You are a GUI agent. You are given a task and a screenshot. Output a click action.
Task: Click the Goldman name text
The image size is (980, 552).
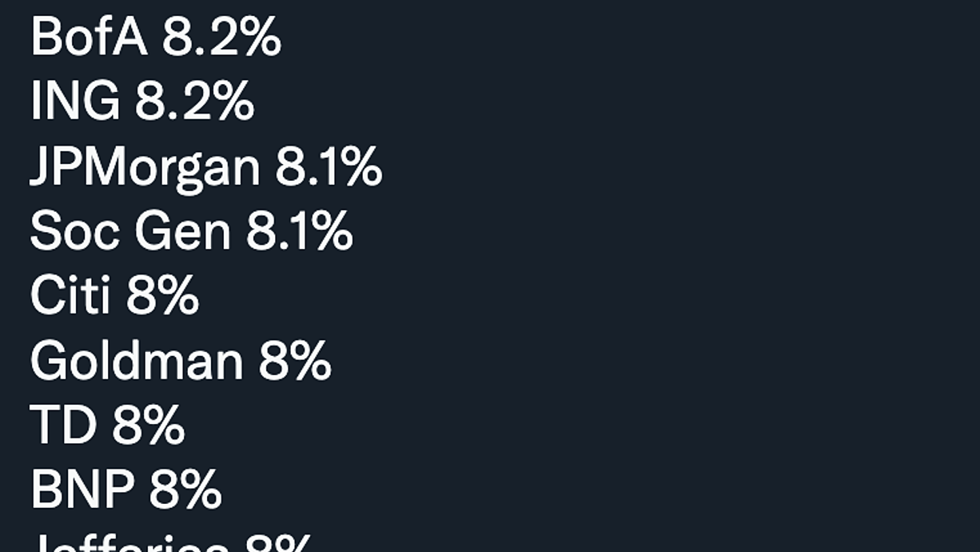137,361
